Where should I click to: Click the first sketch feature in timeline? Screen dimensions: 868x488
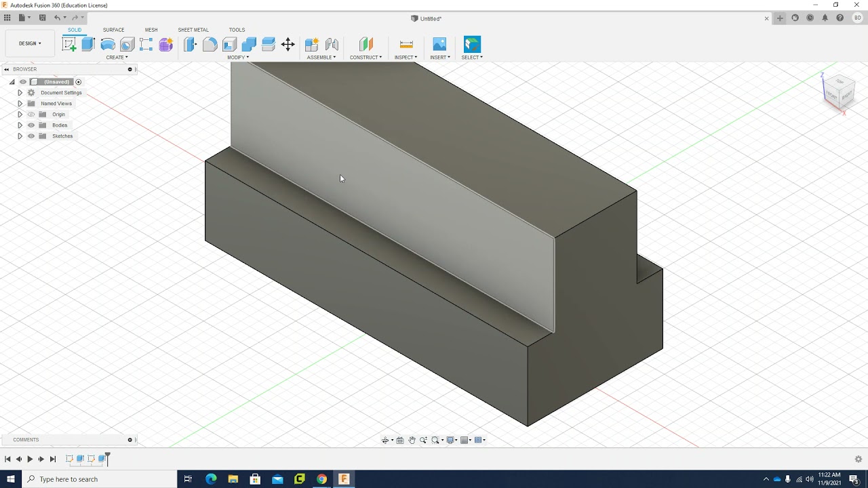coord(69,459)
